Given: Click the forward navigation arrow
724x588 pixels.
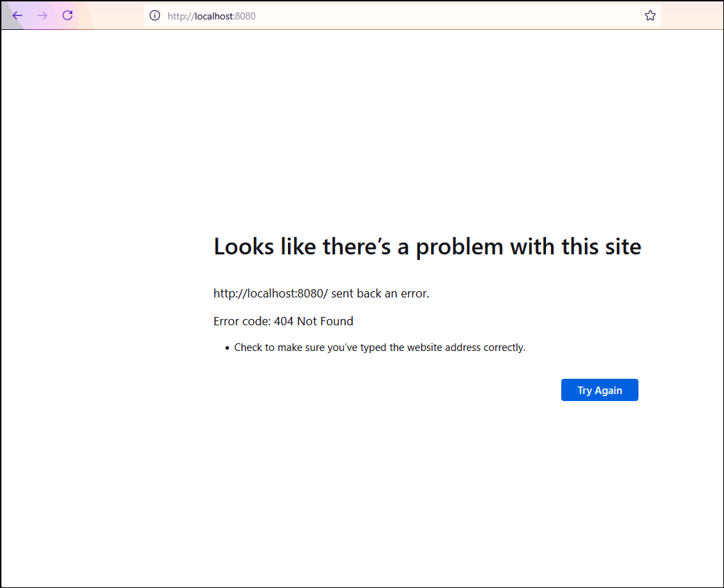Looking at the screenshot, I should pyautogui.click(x=42, y=15).
